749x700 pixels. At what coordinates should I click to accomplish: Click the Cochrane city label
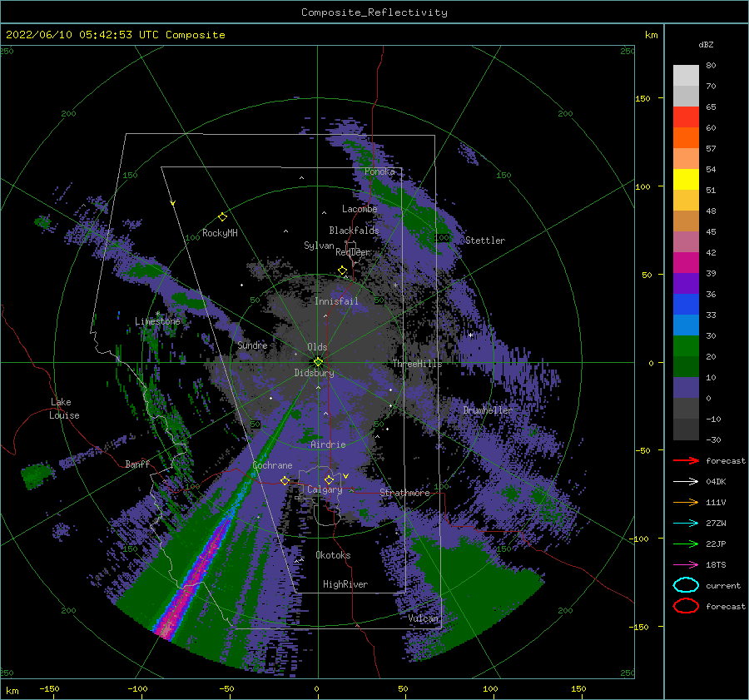[x=272, y=465]
